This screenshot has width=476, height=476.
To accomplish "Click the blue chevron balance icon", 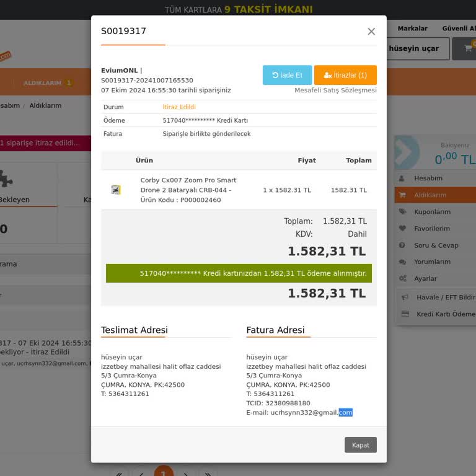I will coord(407,152).
